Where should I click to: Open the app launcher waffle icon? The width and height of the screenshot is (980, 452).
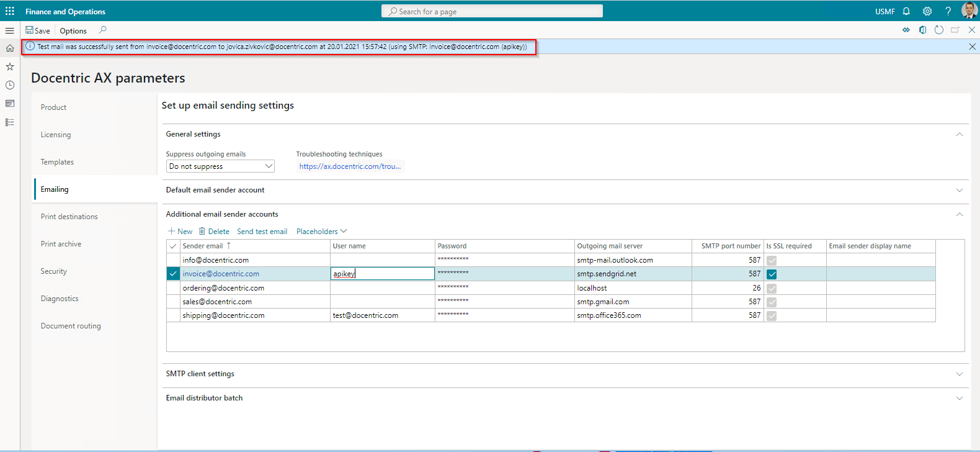(10, 11)
